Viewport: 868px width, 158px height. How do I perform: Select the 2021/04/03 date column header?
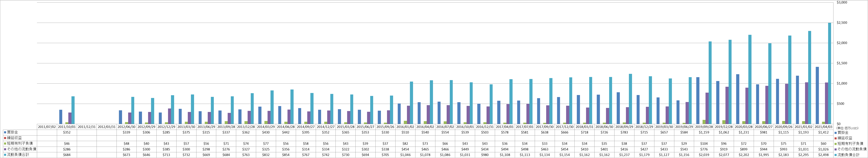tap(824, 127)
